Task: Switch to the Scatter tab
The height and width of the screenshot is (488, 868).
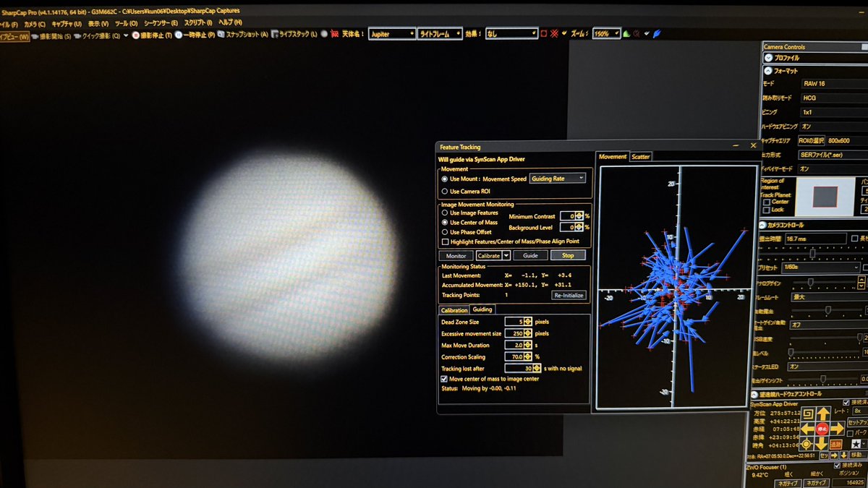Action: click(x=640, y=156)
